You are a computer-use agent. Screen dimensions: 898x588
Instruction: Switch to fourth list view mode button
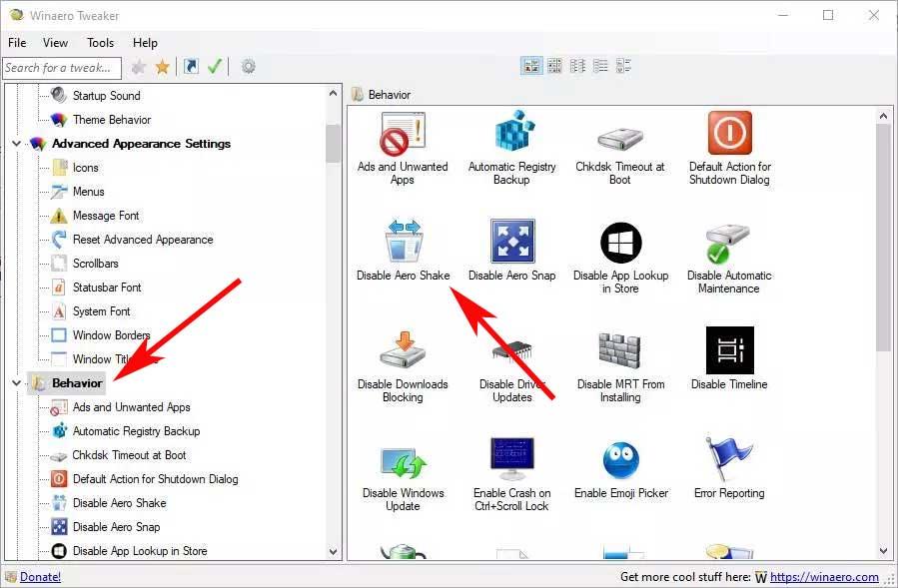pyautogui.click(x=600, y=66)
